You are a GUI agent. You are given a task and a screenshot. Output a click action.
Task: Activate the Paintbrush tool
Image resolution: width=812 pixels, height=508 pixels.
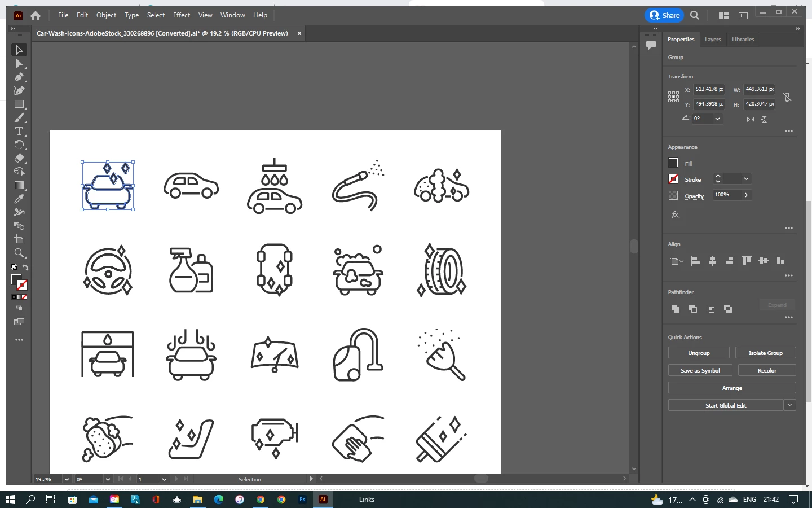coord(19,118)
